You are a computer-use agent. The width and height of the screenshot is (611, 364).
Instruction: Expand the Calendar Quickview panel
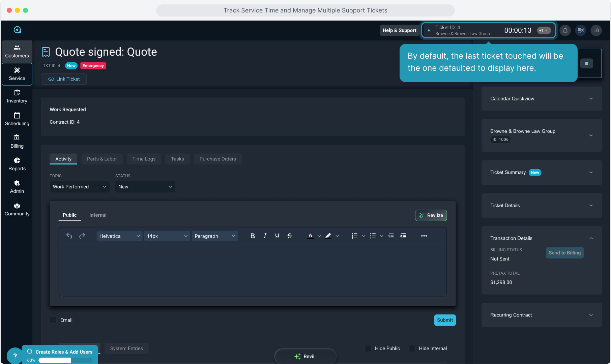pyautogui.click(x=541, y=99)
